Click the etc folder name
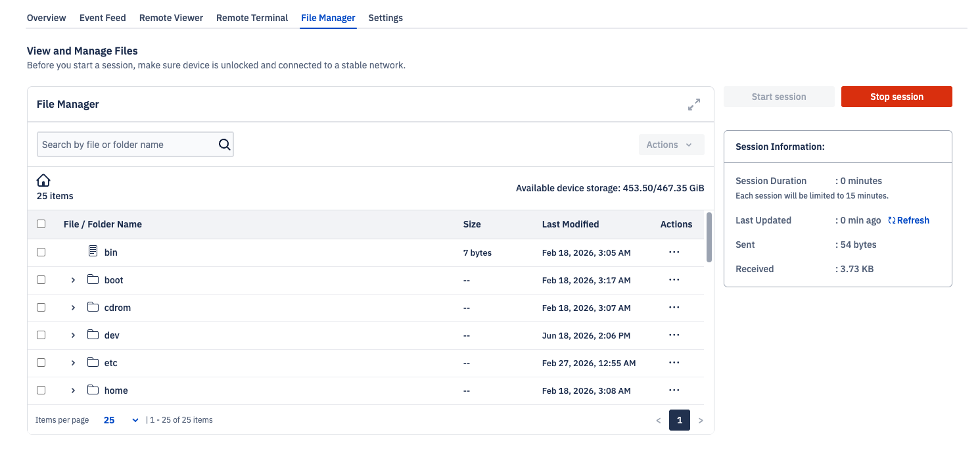980x472 pixels. point(111,363)
